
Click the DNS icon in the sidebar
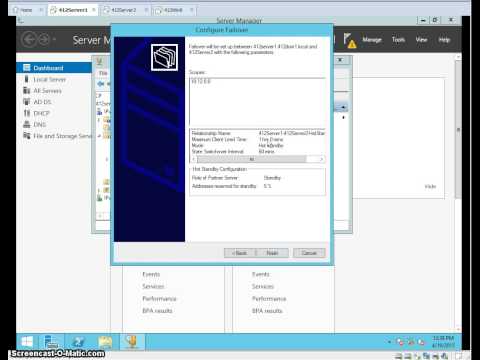point(27,124)
